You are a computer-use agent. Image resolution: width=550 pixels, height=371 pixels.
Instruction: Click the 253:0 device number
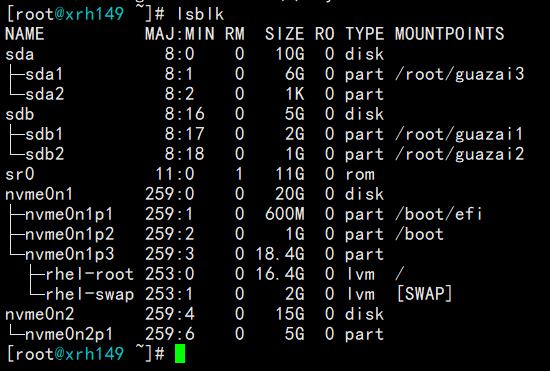point(170,274)
